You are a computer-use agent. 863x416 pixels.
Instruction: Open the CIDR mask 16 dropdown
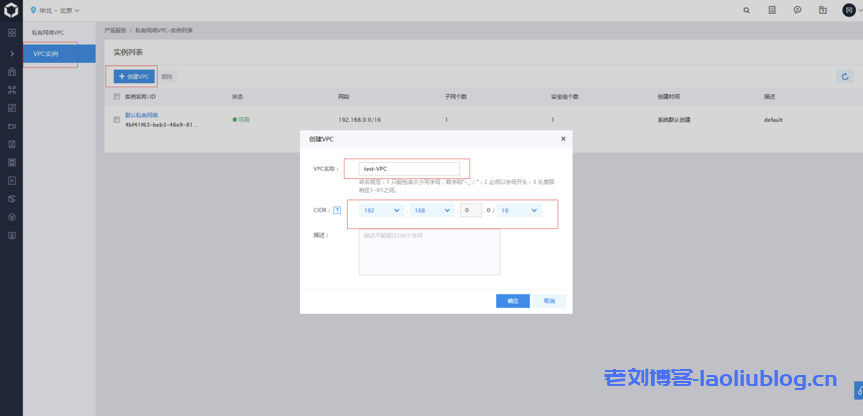coord(519,210)
